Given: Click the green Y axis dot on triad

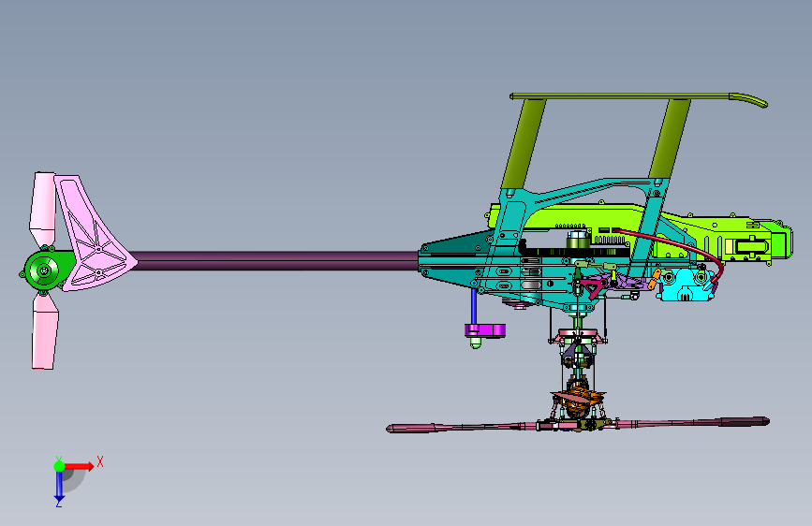Looking at the screenshot, I should [x=59, y=466].
